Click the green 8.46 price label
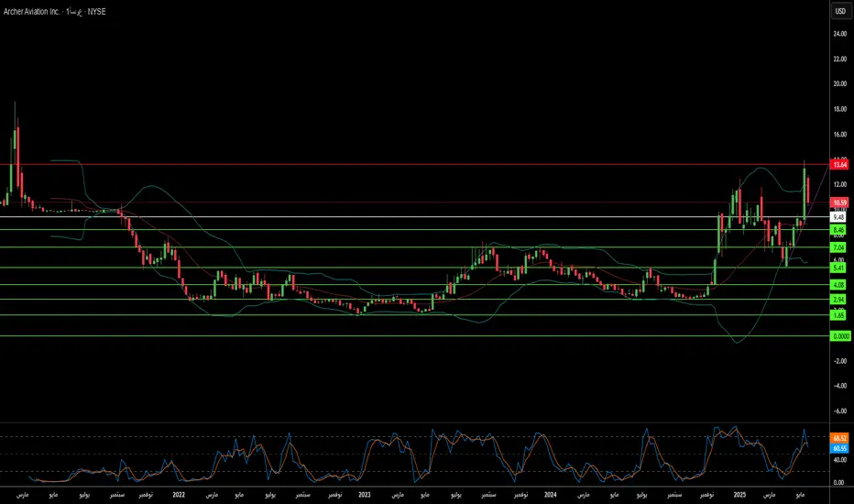This screenshot has width=854, height=504. coord(839,230)
